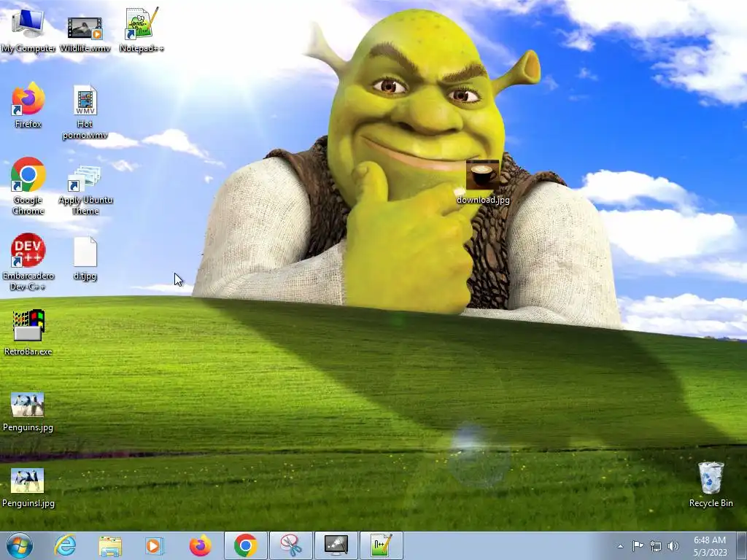
Task: Open My Computer desktop icon
Action: (x=28, y=29)
